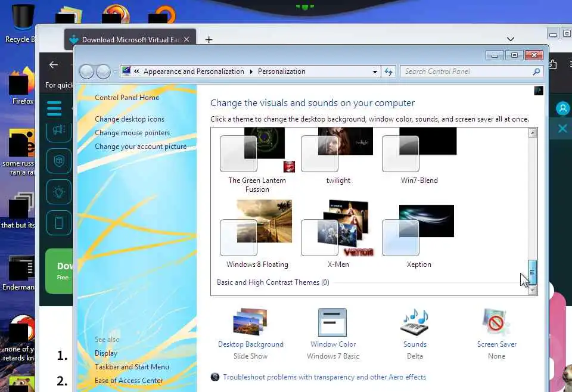
Task: Close the Download Microsoft Virtual tab
Action: pos(186,39)
